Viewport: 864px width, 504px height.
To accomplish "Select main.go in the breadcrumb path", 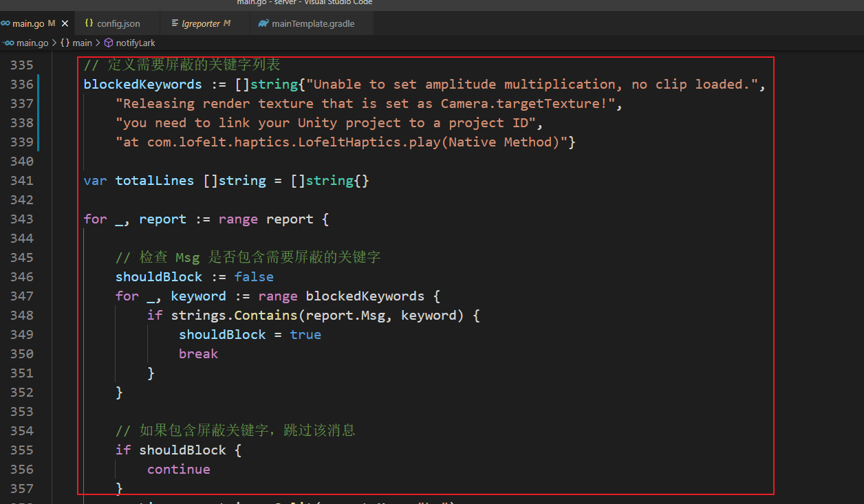I will pyautogui.click(x=32, y=43).
